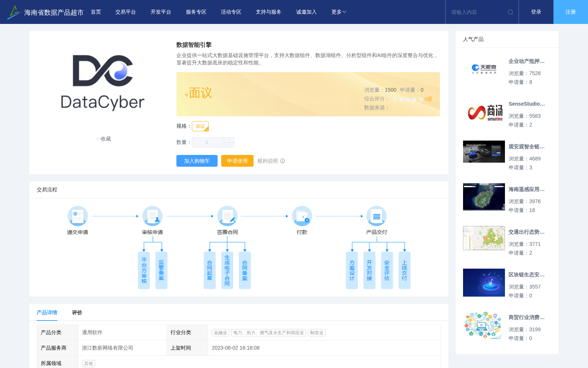Click the 申请使用 button
588x368 pixels.
[237, 161]
